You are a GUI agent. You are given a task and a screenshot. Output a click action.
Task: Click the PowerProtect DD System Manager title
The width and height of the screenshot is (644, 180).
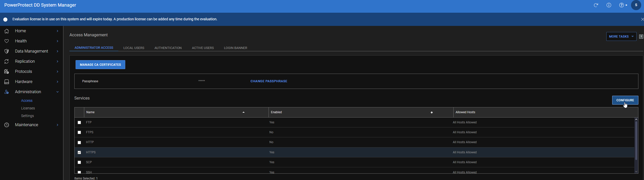40,5
